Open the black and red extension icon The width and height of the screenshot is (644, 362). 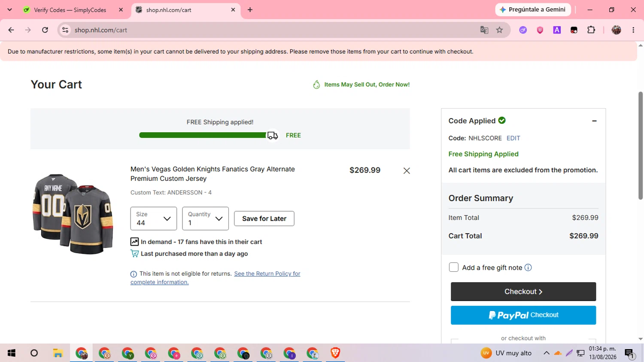coord(574,30)
